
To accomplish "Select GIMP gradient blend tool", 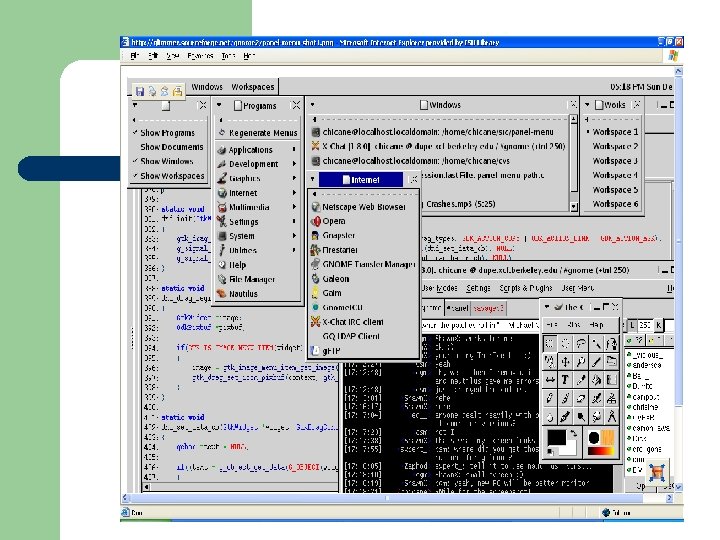I will point(612,380).
